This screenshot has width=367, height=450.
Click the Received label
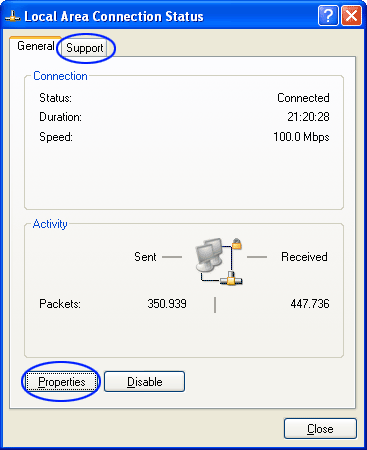click(304, 257)
